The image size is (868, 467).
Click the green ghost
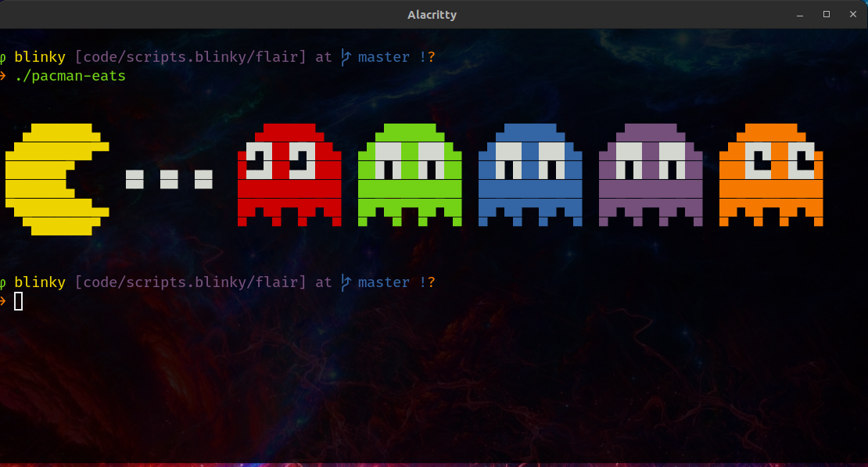(x=410, y=175)
